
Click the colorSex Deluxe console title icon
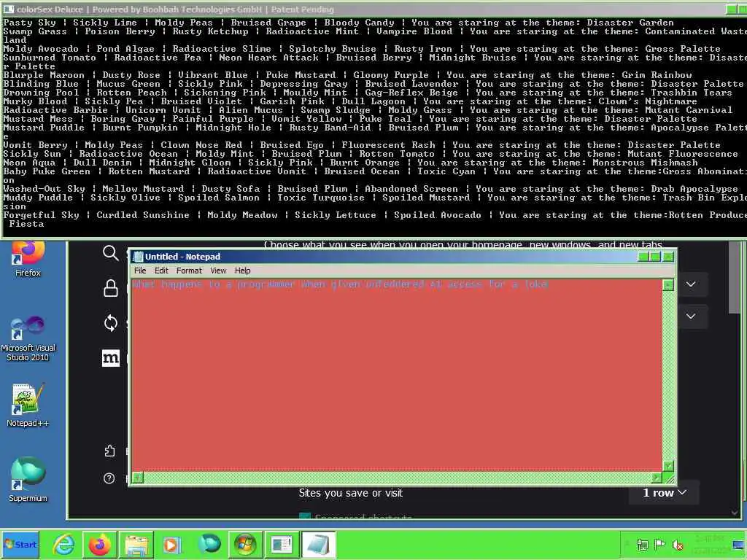[9, 9]
